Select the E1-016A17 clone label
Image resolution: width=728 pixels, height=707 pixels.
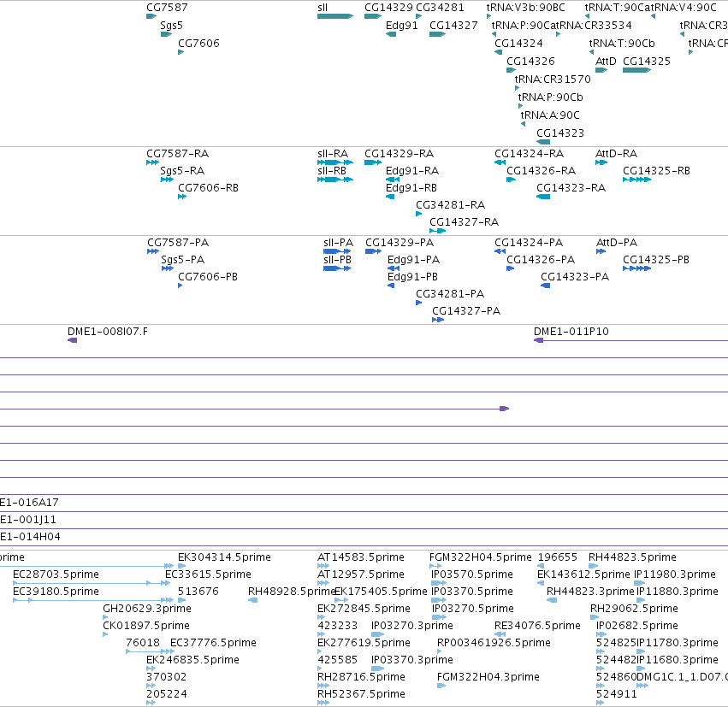pyautogui.click(x=29, y=503)
